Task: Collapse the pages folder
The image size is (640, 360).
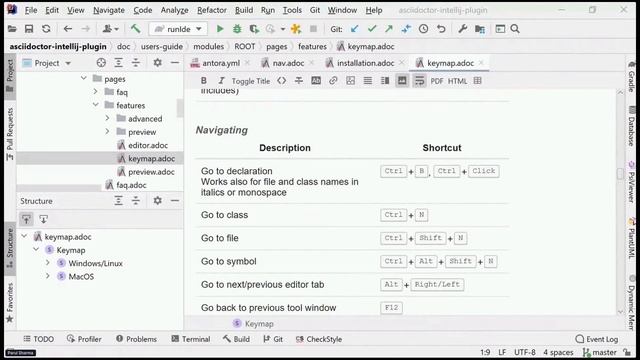Action: pos(84,78)
